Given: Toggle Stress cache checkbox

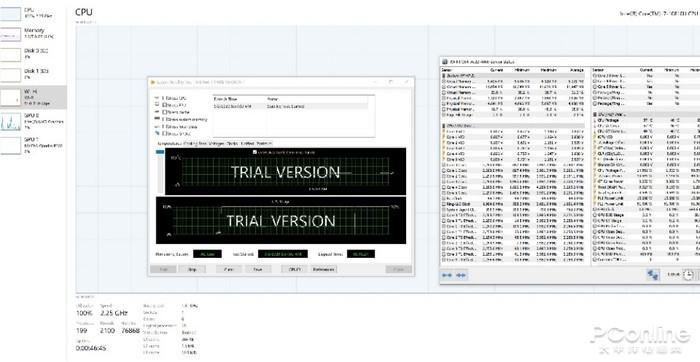Looking at the screenshot, I should [164, 112].
